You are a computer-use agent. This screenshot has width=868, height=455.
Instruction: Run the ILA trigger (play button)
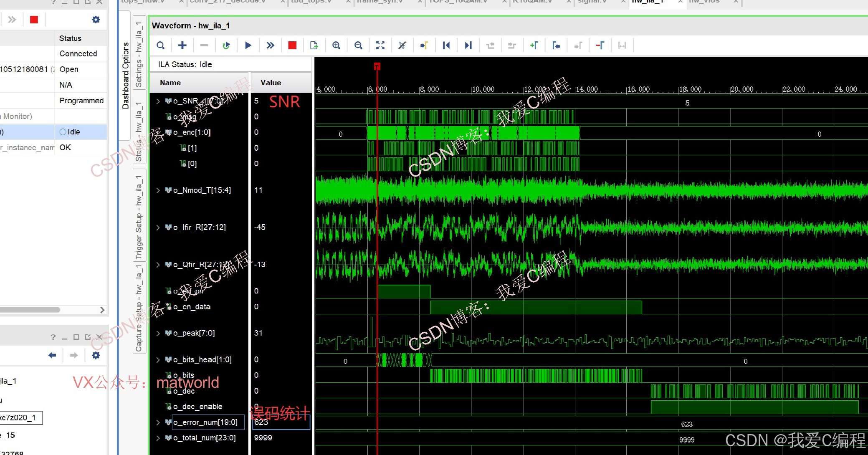[248, 45]
